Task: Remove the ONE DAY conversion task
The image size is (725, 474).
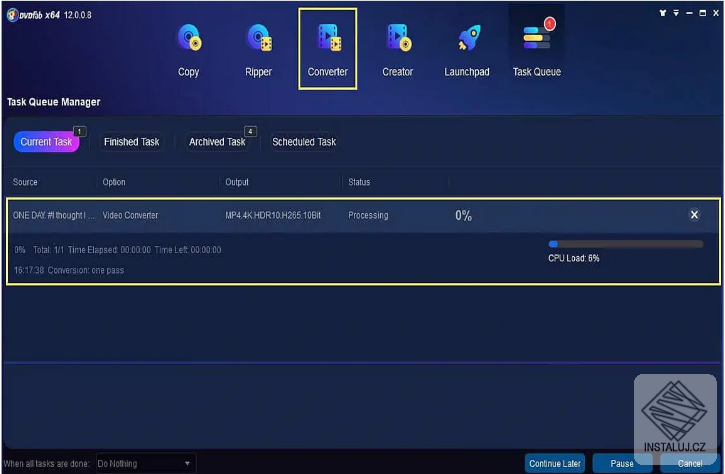Action: tap(694, 215)
